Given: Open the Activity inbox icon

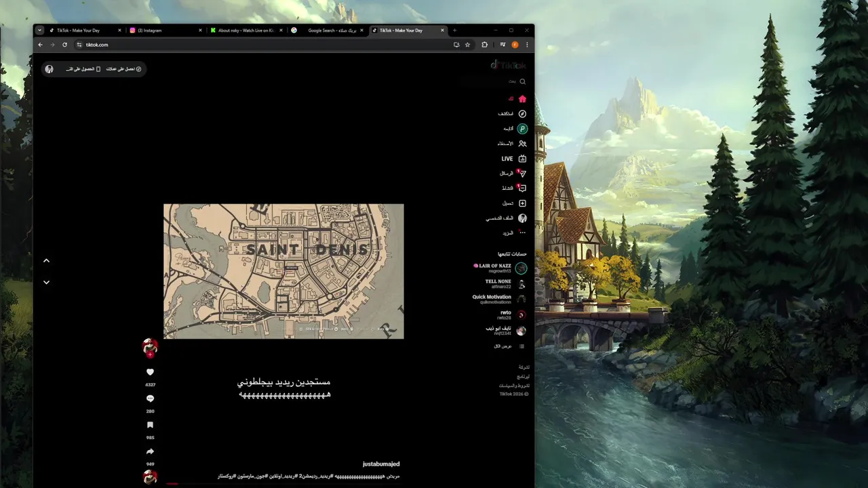Looking at the screenshot, I should pos(522,188).
